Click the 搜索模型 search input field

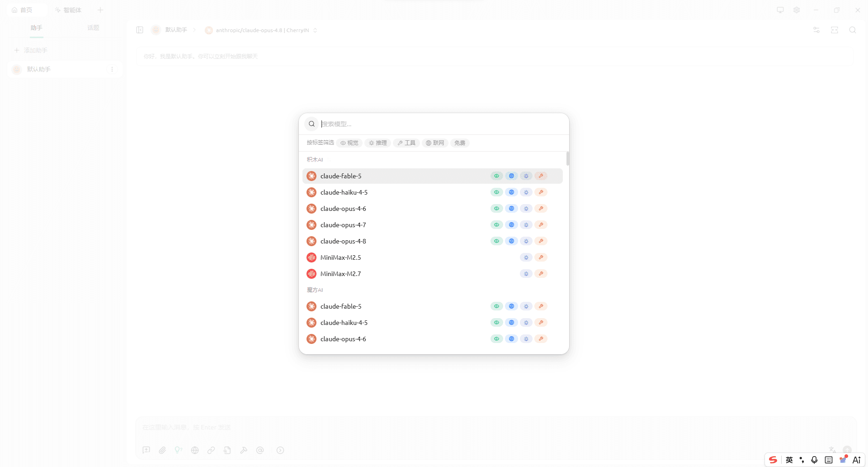(x=442, y=124)
